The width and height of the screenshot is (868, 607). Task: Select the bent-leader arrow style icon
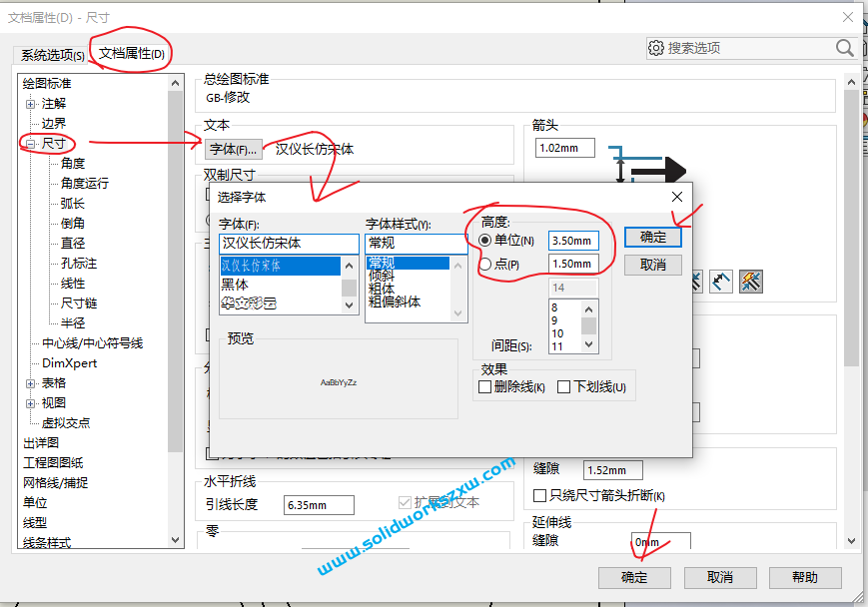point(720,282)
